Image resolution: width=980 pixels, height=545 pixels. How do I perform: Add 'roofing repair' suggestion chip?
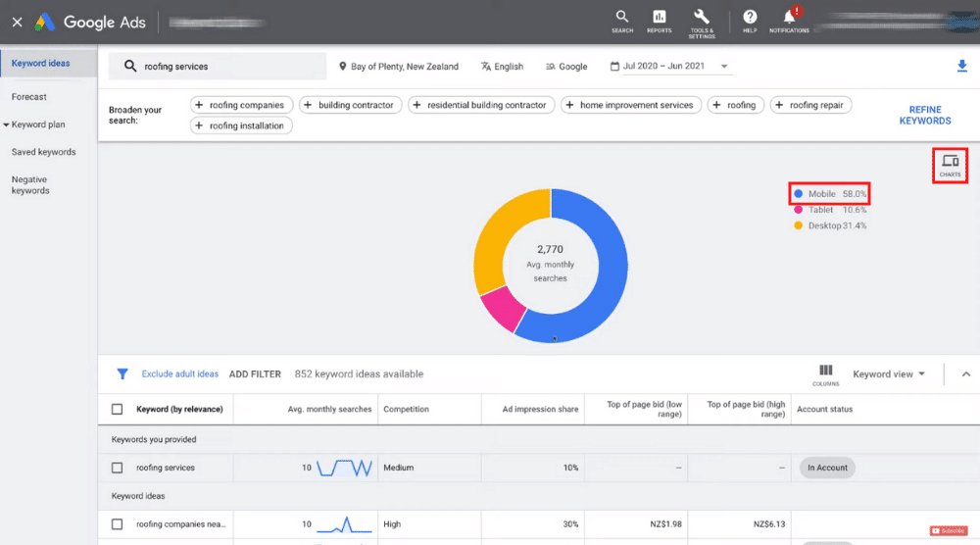pos(810,105)
